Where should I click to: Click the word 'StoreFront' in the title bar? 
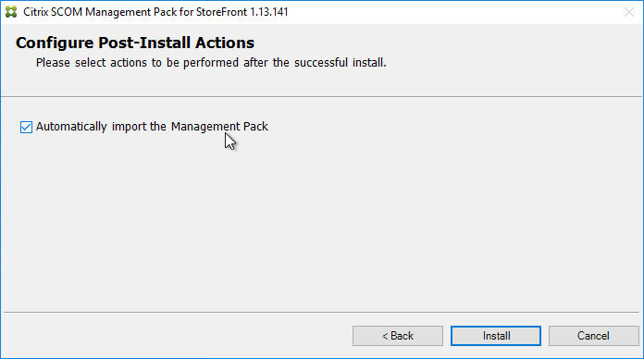click(x=221, y=12)
